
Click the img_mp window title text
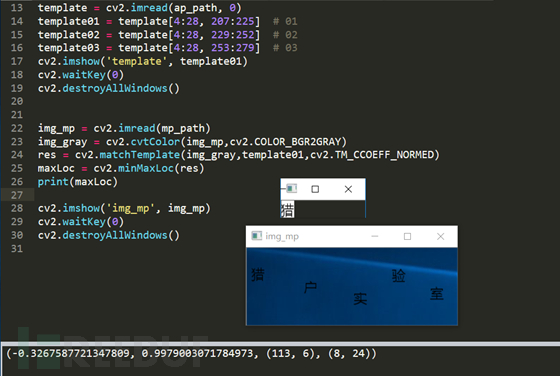pos(282,236)
